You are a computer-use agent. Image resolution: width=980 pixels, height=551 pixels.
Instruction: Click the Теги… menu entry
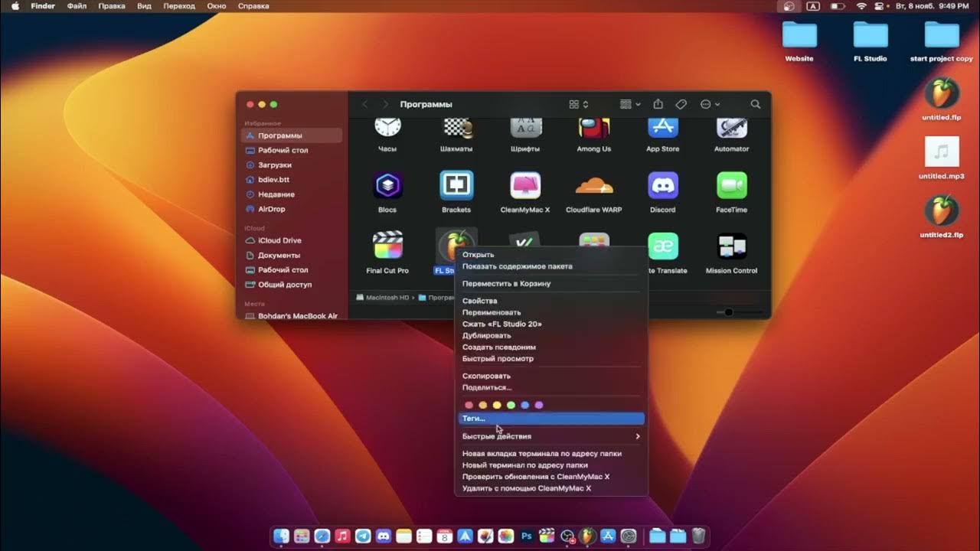tap(551, 419)
